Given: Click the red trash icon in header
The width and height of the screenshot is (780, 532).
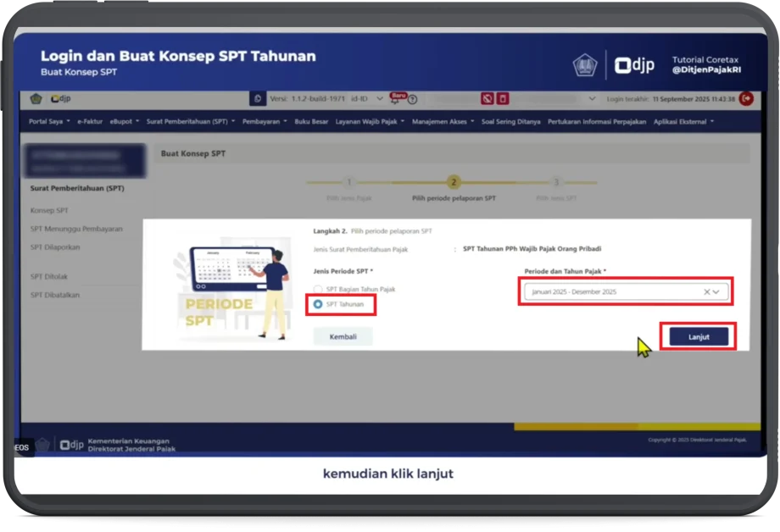Looking at the screenshot, I should [x=503, y=99].
